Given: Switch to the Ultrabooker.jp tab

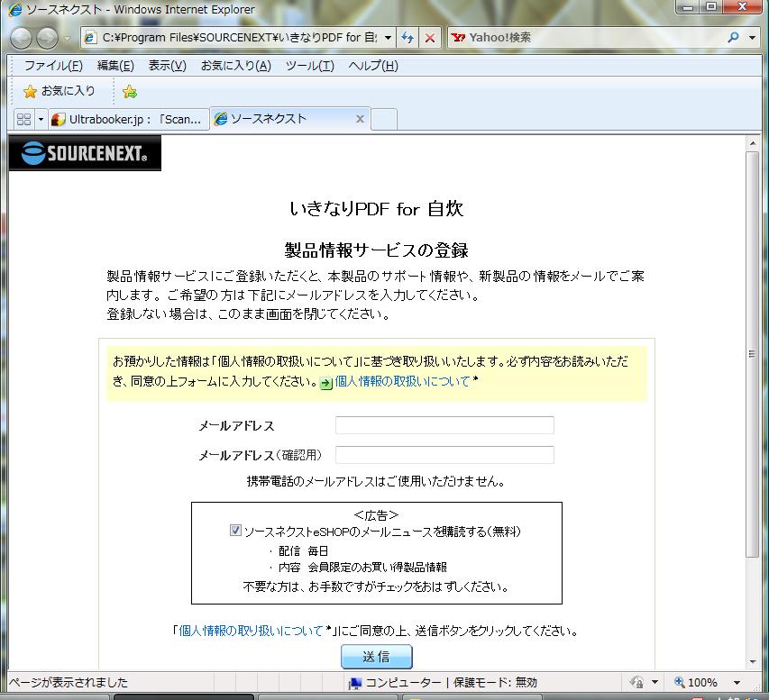Looking at the screenshot, I should [x=128, y=120].
